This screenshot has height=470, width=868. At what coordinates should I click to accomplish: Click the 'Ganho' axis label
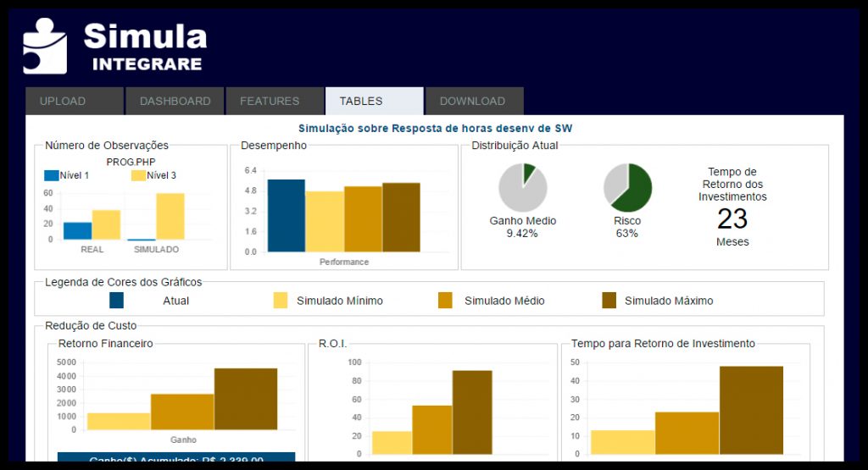point(183,440)
